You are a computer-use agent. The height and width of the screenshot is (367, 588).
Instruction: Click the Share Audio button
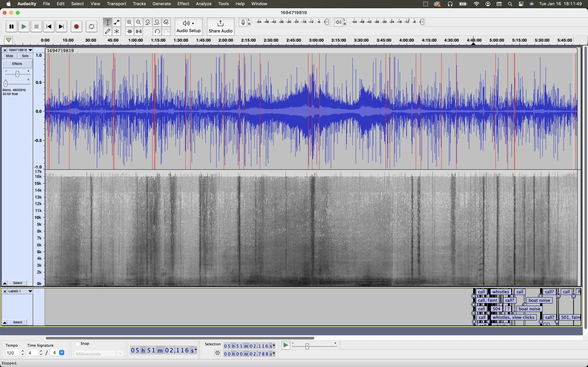220,26
